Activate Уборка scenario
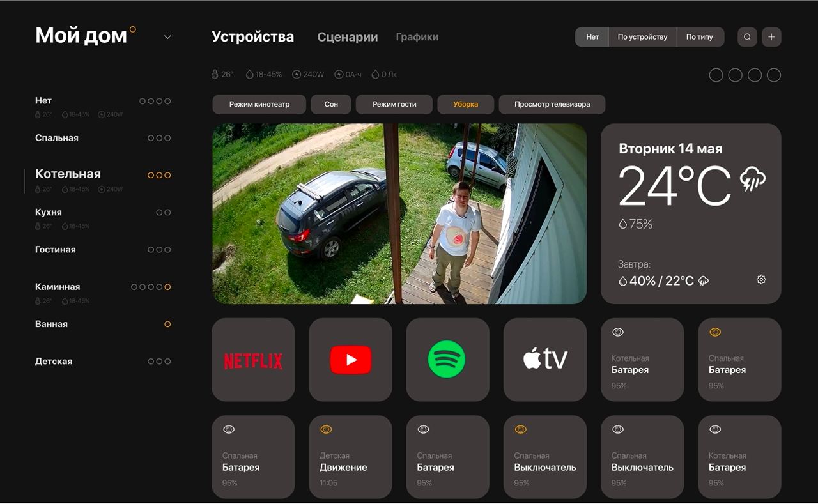The height and width of the screenshot is (504, 818). [x=466, y=104]
